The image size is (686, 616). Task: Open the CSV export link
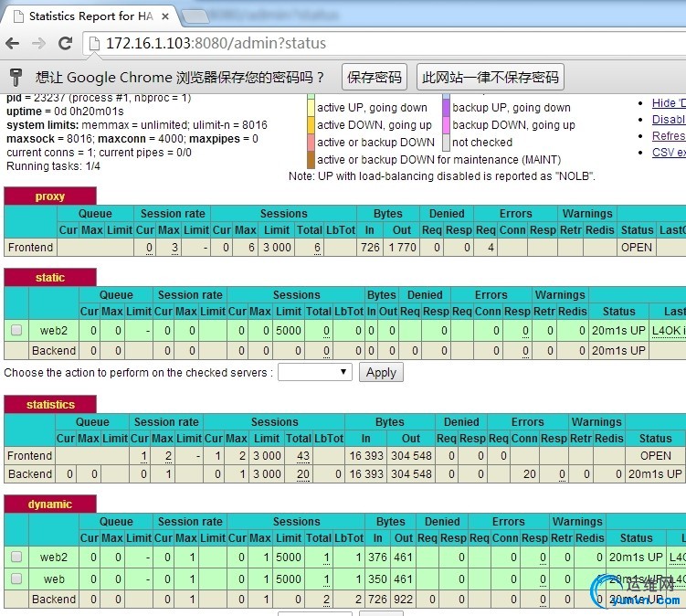pos(668,153)
